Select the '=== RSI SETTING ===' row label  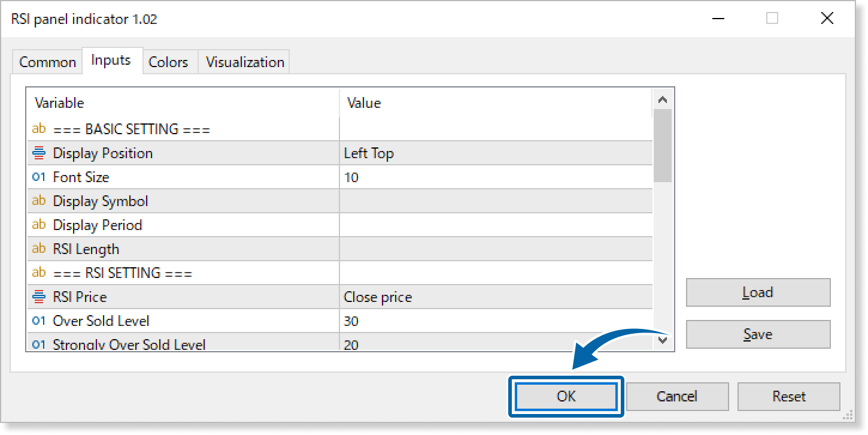[x=123, y=273]
